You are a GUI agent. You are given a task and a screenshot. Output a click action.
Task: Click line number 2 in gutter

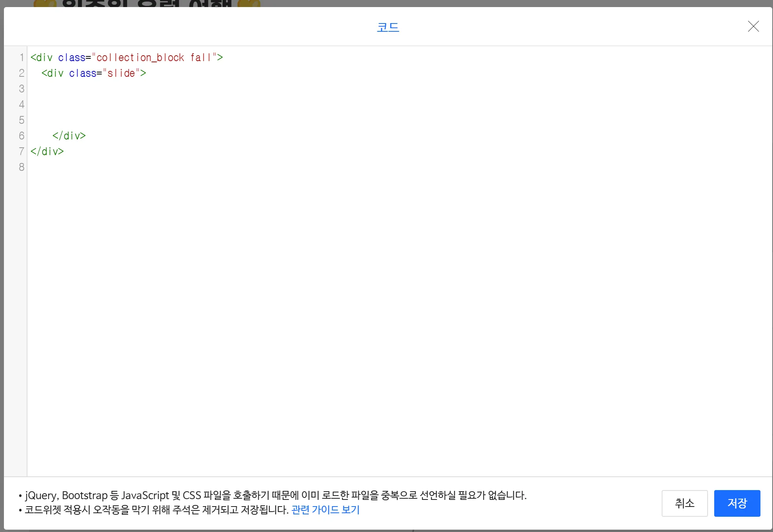click(22, 73)
